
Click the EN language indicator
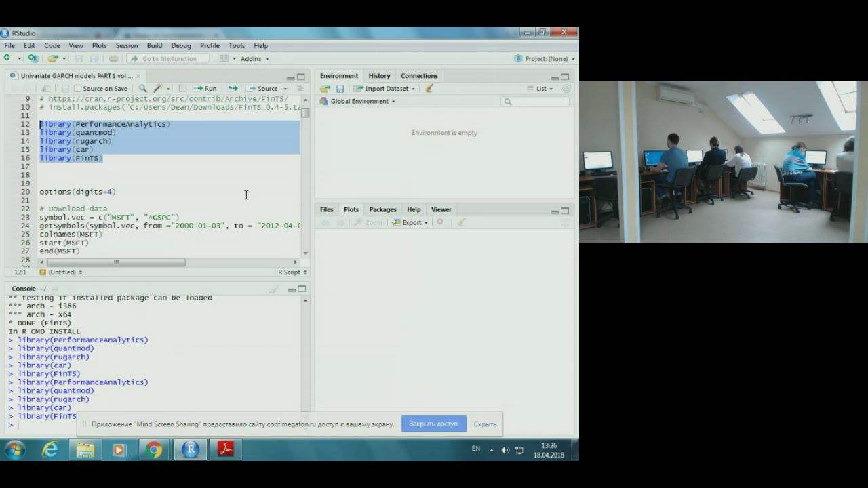pyautogui.click(x=475, y=449)
